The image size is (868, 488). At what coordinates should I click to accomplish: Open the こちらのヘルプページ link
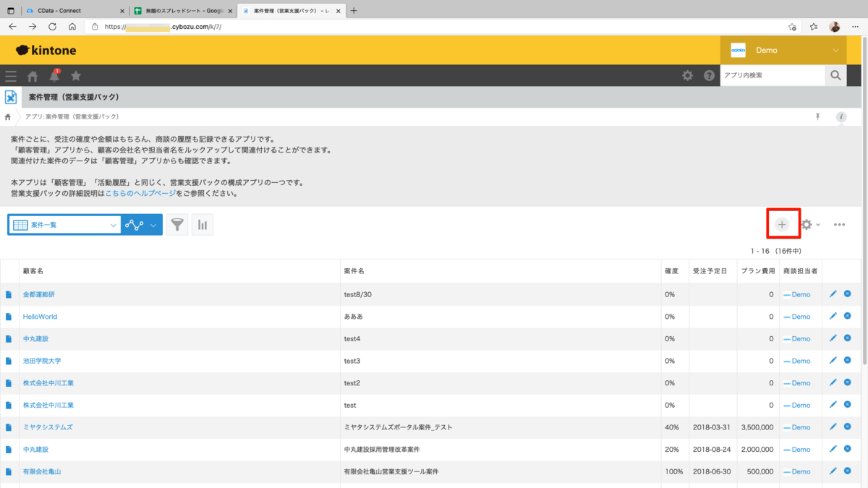[140, 194]
